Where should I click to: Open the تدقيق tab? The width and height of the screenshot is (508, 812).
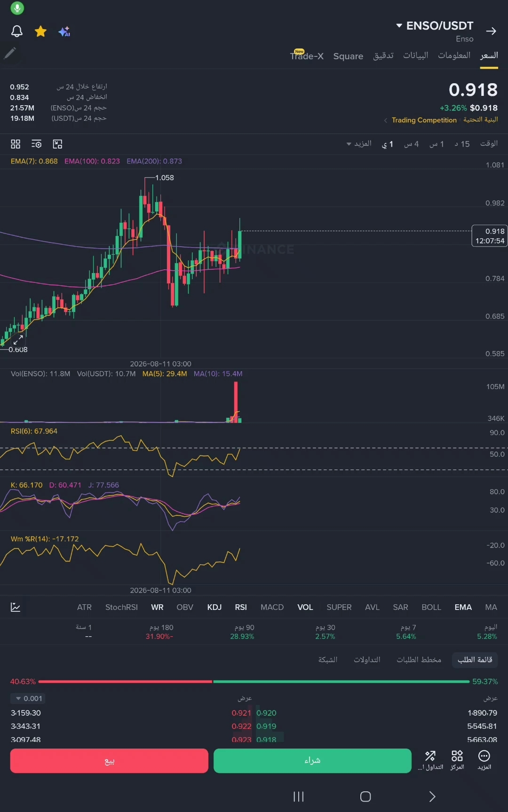point(383,55)
